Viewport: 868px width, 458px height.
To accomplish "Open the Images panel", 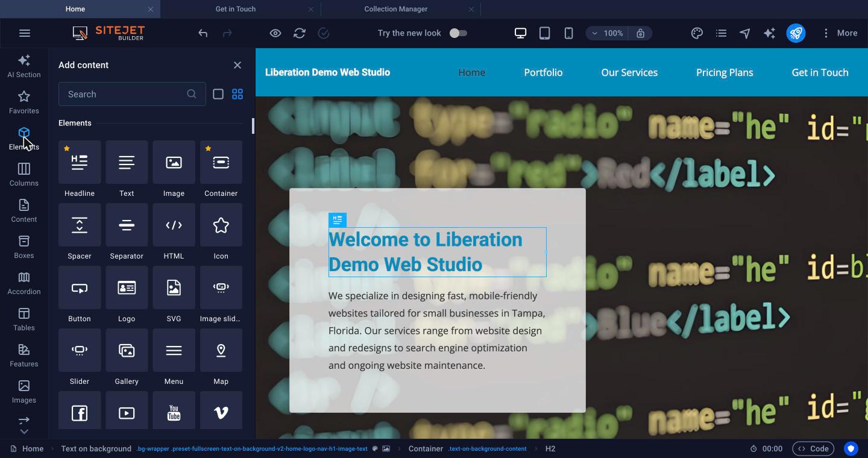I will click(x=24, y=392).
